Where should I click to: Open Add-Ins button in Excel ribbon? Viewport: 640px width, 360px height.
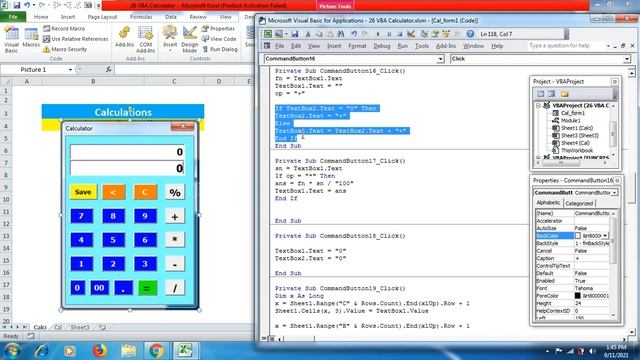pyautogui.click(x=124, y=38)
